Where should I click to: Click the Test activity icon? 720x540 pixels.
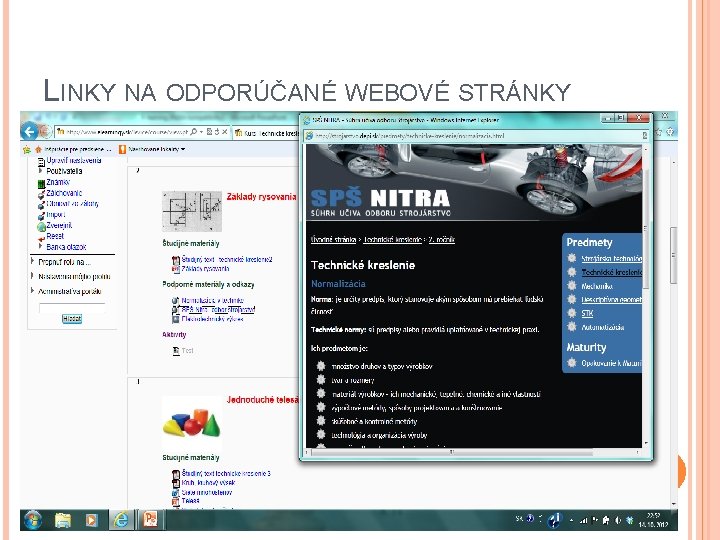pos(176,351)
